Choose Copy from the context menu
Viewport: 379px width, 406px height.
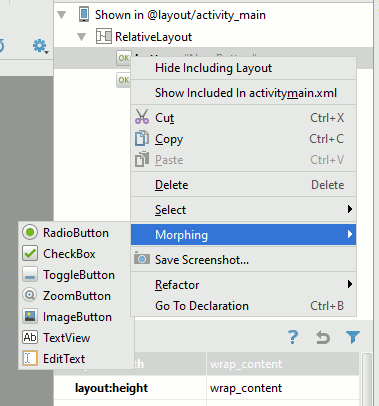(244, 139)
